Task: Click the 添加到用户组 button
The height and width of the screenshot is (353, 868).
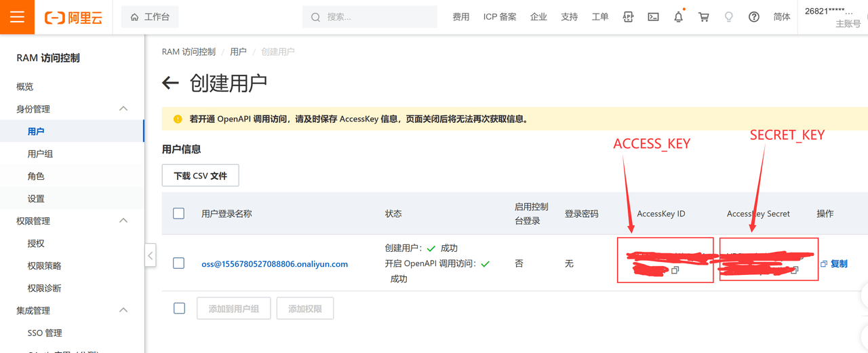Action: coord(234,308)
